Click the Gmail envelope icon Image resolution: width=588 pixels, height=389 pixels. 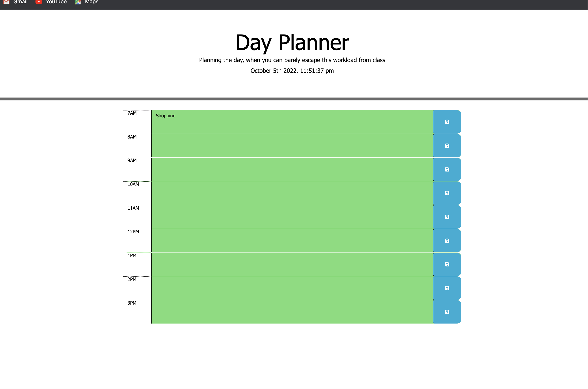coord(6,2)
